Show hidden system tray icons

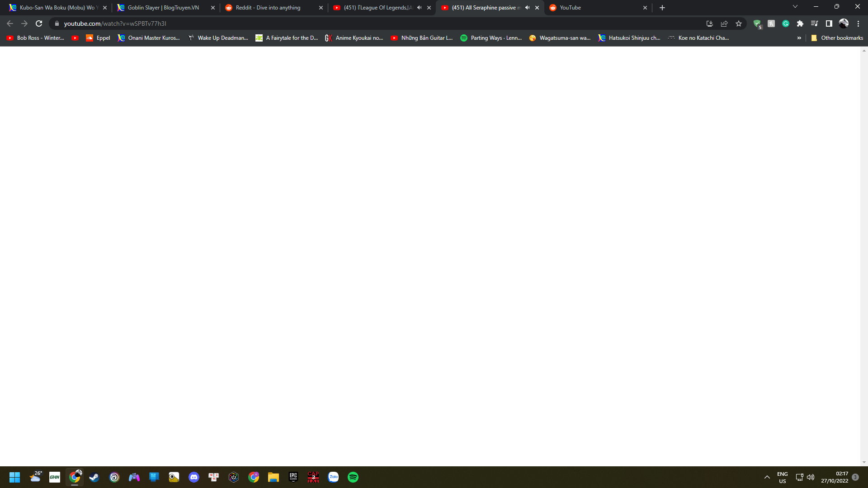(x=767, y=477)
